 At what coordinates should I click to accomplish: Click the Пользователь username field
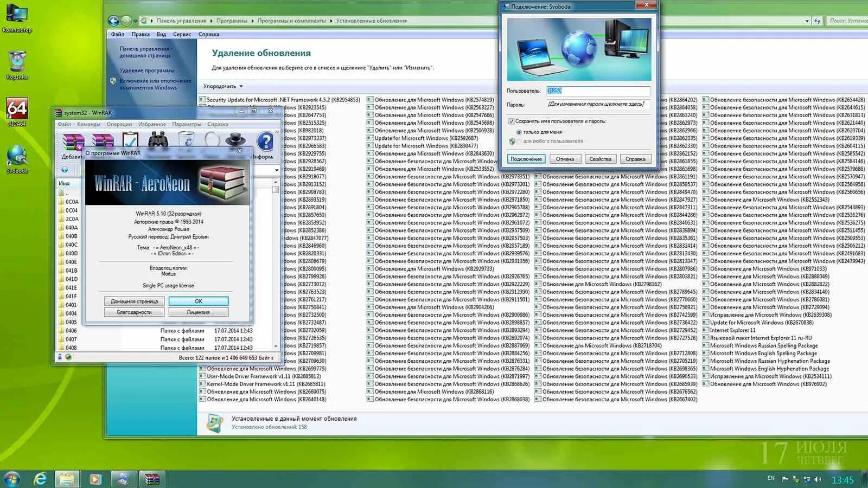(598, 91)
